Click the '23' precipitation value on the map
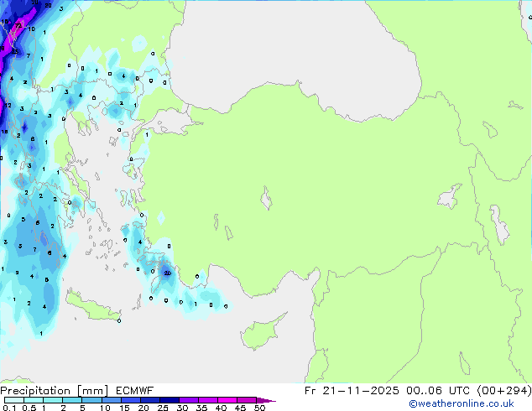Image resolution: width=532 pixels, height=411 pixels. tap(15, 51)
